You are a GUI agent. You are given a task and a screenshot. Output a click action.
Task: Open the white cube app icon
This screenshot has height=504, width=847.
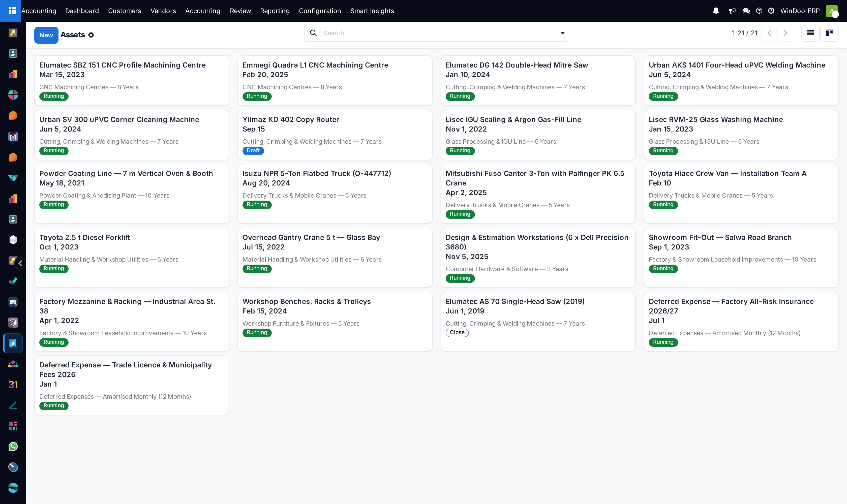13,240
